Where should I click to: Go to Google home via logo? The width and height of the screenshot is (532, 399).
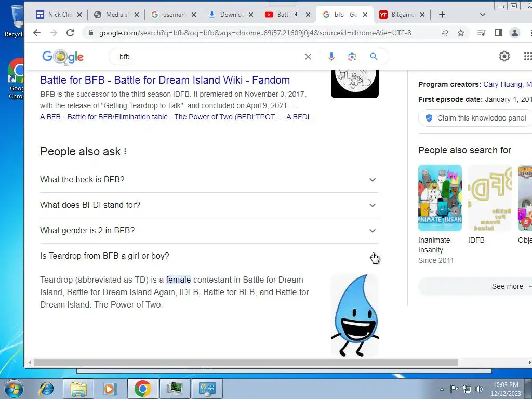63,57
